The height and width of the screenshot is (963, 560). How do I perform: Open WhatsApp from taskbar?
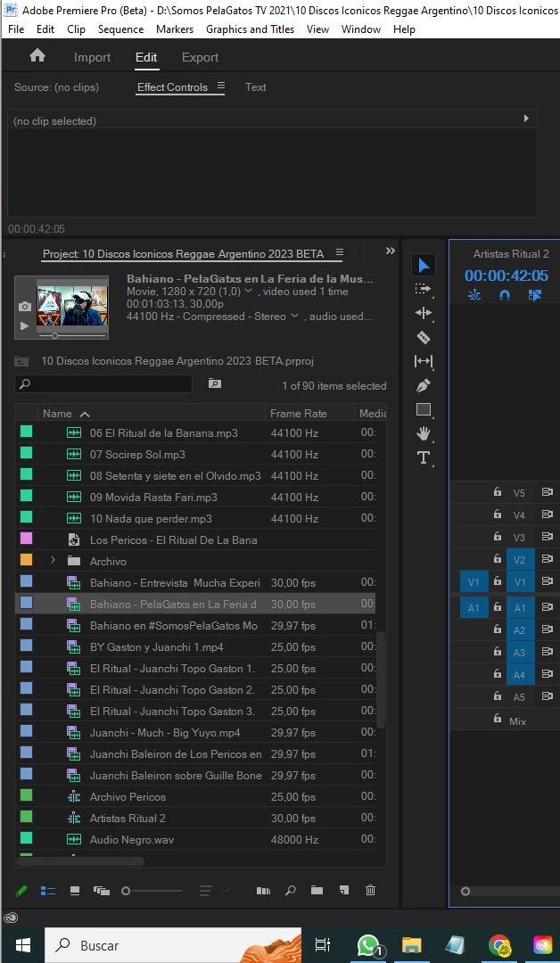pyautogui.click(x=368, y=946)
